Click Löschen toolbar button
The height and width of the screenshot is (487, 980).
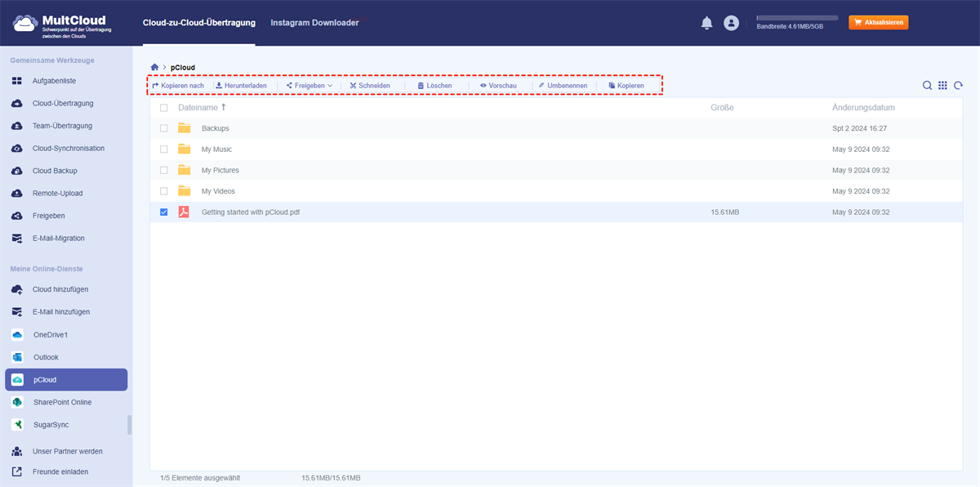[434, 85]
